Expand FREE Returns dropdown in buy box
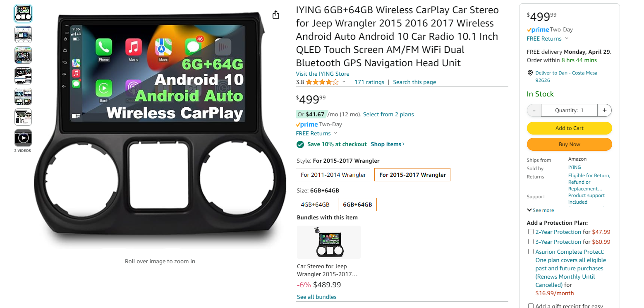Image resolution: width=644 pixels, height=308 pixels. pos(567,38)
